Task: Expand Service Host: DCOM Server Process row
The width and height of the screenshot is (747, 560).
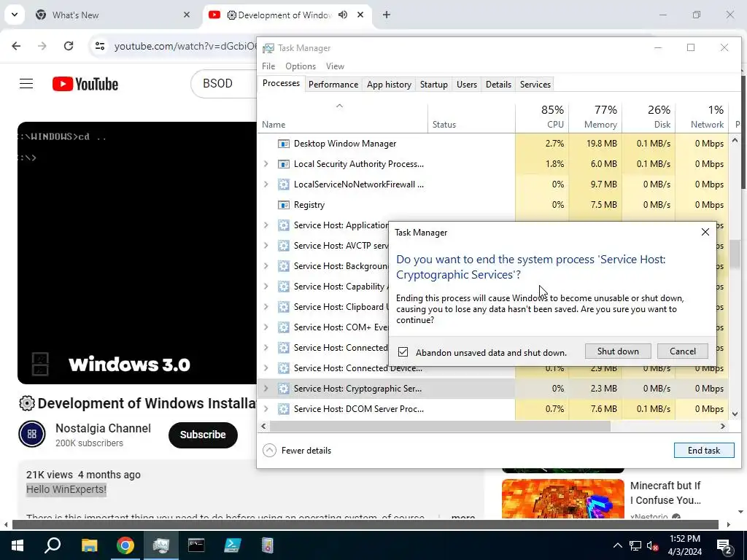Action: point(266,409)
